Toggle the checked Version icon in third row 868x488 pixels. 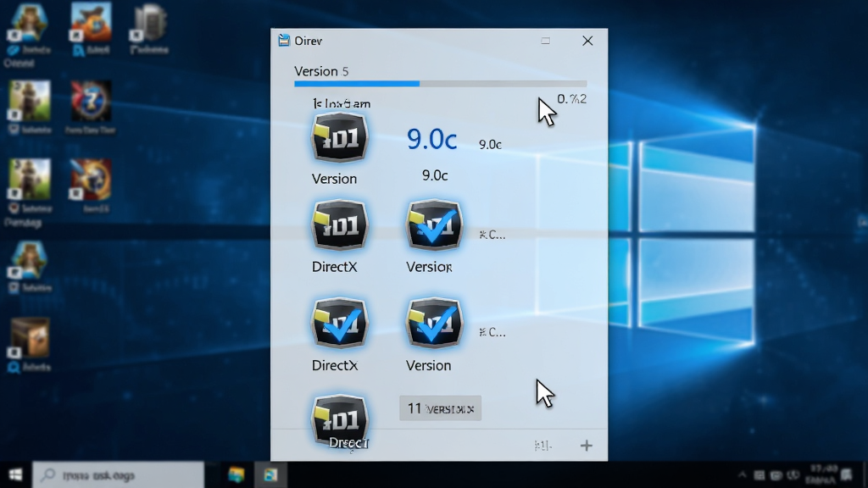click(434, 324)
